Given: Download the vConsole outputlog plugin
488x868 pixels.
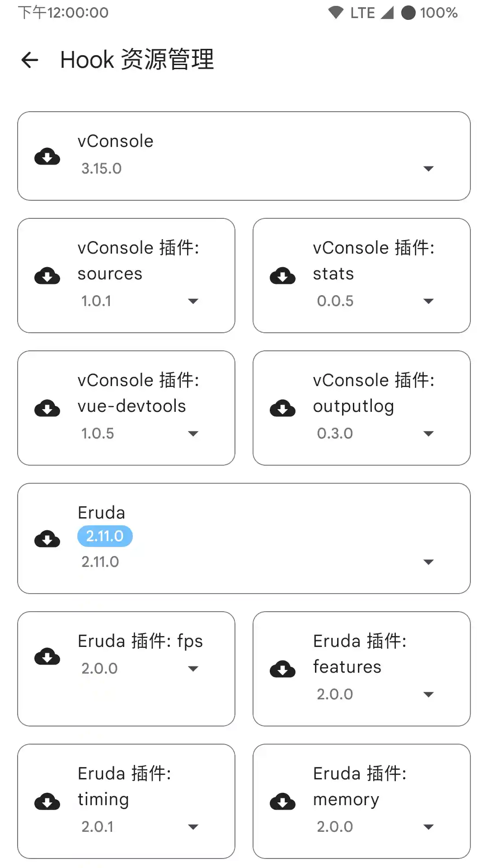Looking at the screenshot, I should 282,408.
